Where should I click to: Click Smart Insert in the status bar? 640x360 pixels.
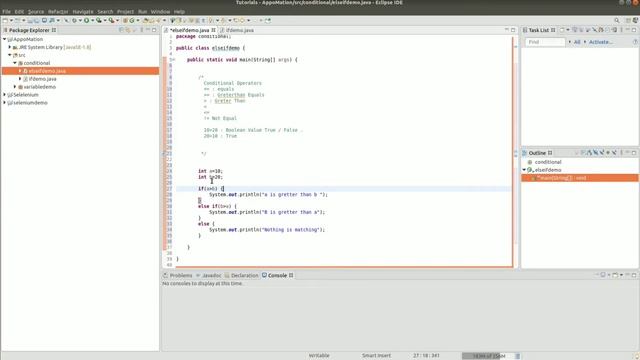pos(376,356)
